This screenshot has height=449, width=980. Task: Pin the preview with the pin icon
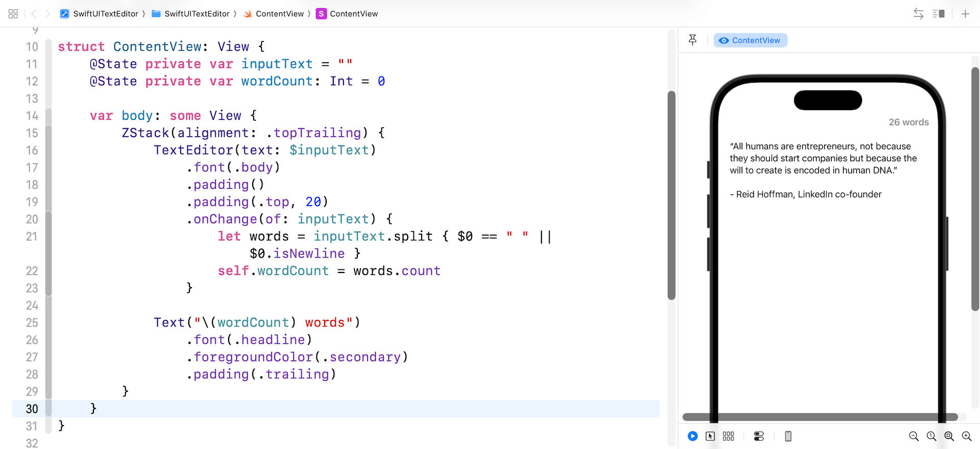tap(693, 40)
